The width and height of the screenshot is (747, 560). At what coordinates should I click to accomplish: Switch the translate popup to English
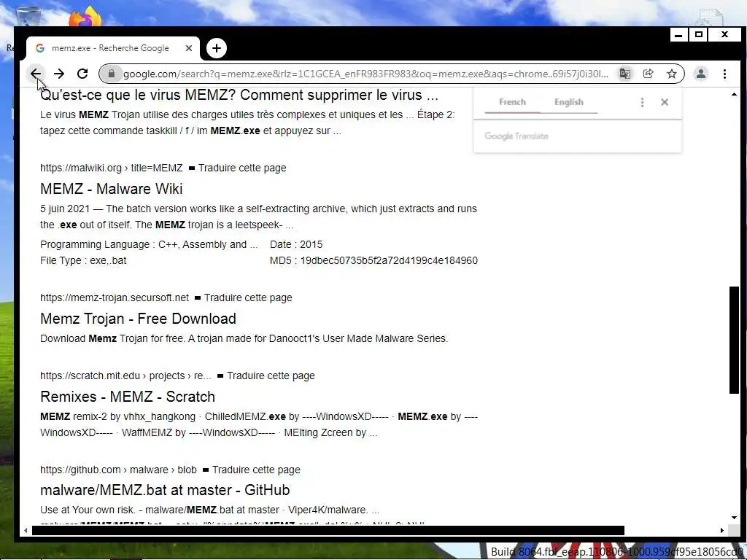pyautogui.click(x=569, y=102)
